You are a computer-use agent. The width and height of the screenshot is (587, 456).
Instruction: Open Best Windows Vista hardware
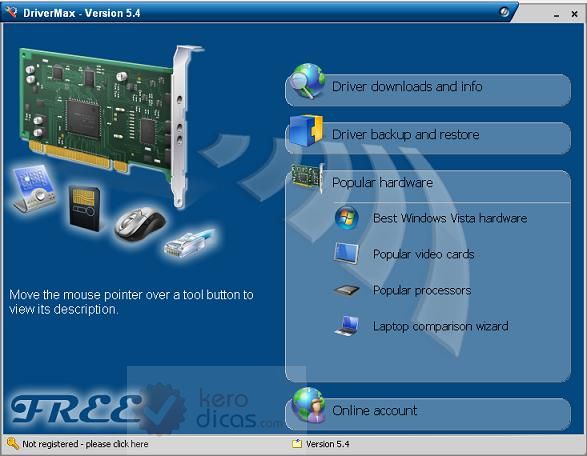[x=450, y=218]
